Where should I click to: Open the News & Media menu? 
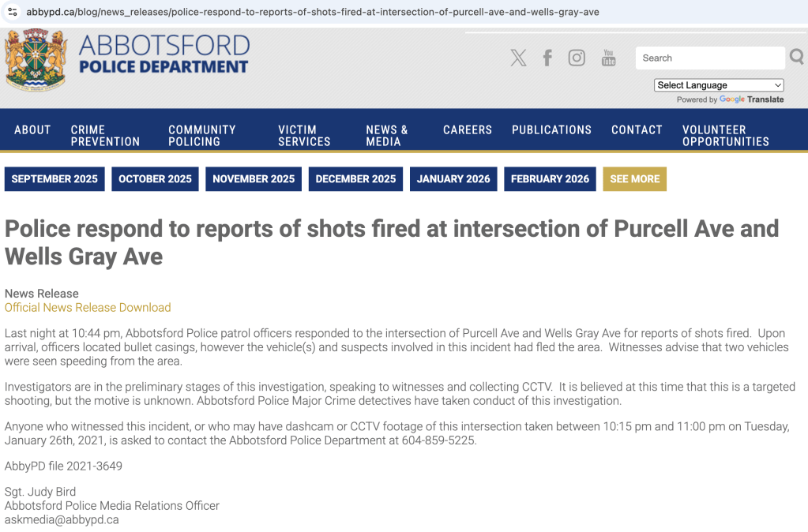click(x=387, y=136)
